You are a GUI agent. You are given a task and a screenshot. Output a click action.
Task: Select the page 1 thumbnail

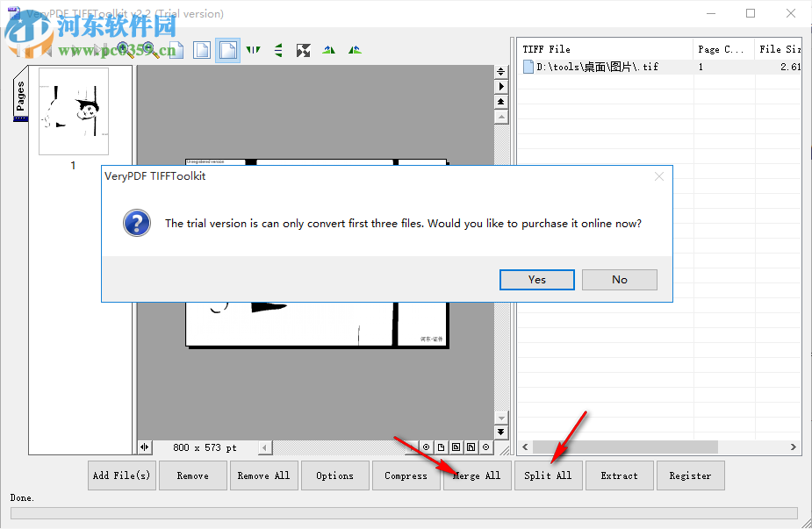[74, 111]
